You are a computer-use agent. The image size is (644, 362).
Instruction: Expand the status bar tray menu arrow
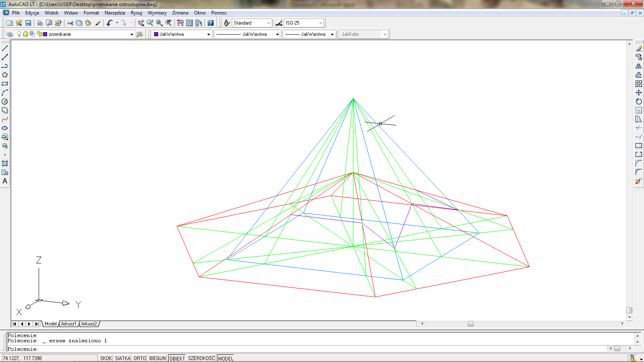[641, 359]
